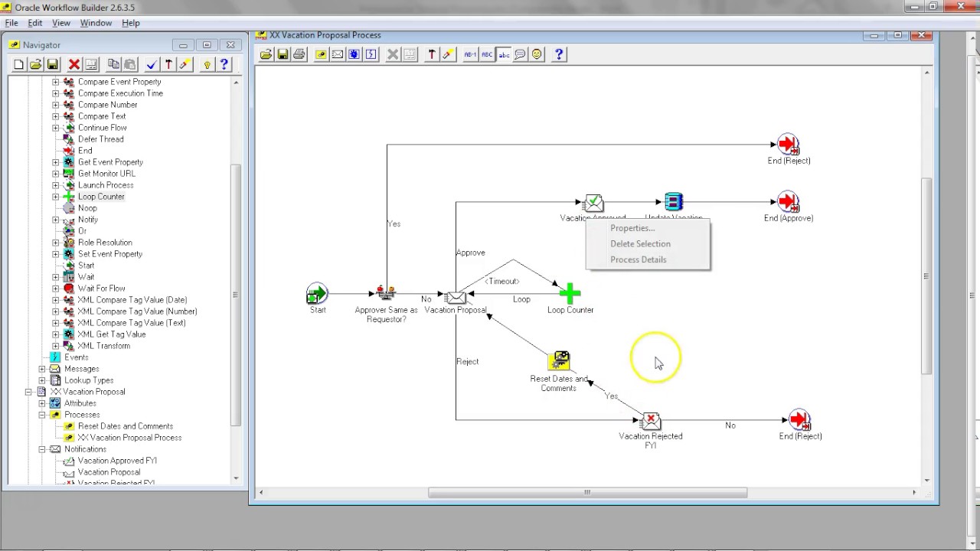This screenshot has height=551, width=980.
Task: Toggle the lowercase abc internal name label mode
Action: (504, 54)
